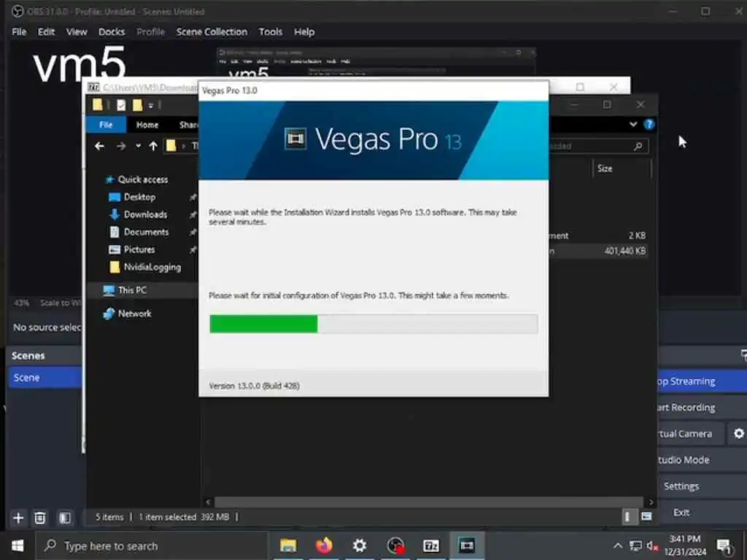Open network icon in system tray

pyautogui.click(x=635, y=545)
